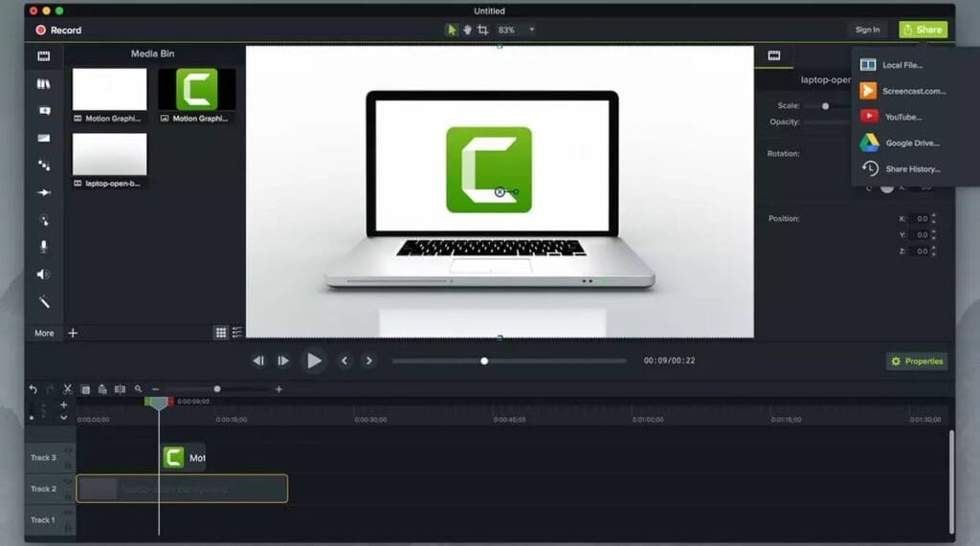Click the timeline zoom slider handle
This screenshot has height=546, width=980.
pos(217,389)
